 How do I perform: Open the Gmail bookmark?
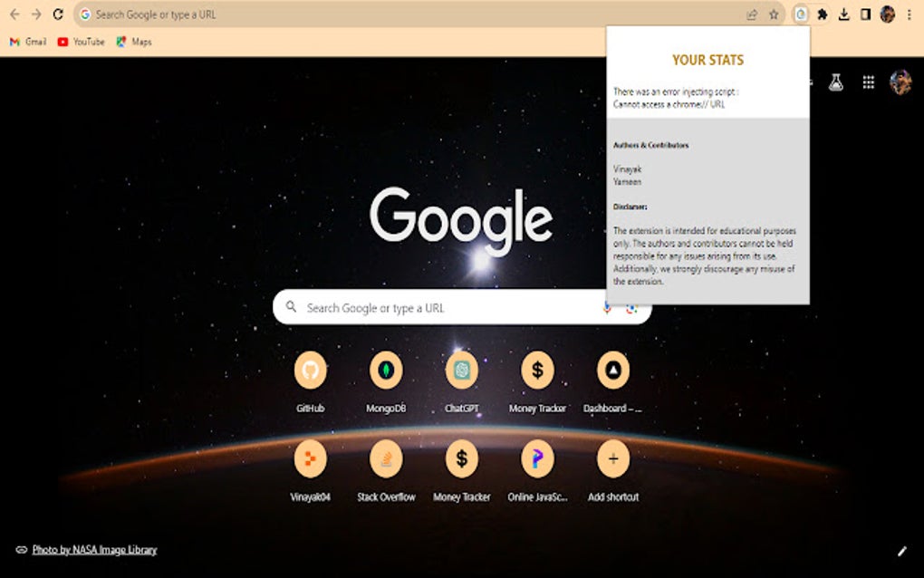pyautogui.click(x=28, y=42)
